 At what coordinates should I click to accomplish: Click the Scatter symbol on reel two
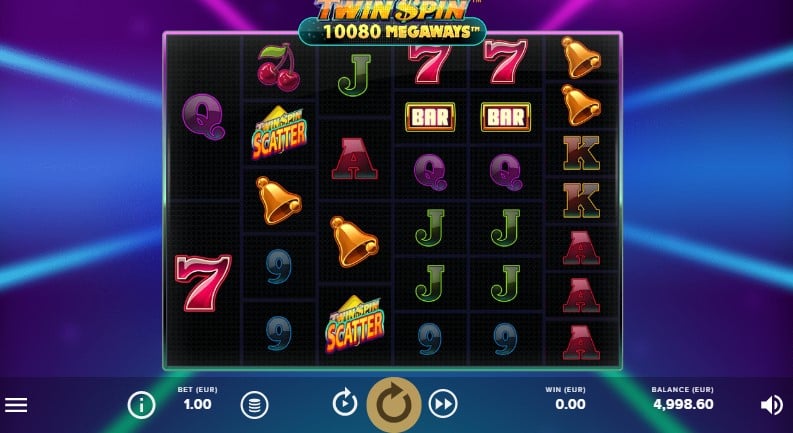[279, 132]
